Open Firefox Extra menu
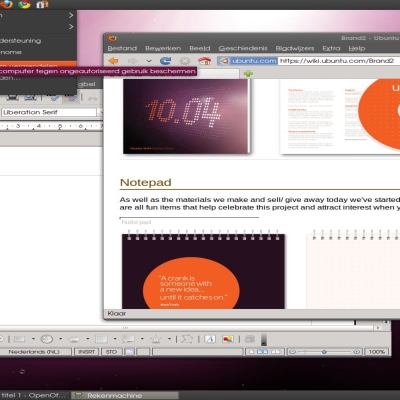 [x=331, y=48]
